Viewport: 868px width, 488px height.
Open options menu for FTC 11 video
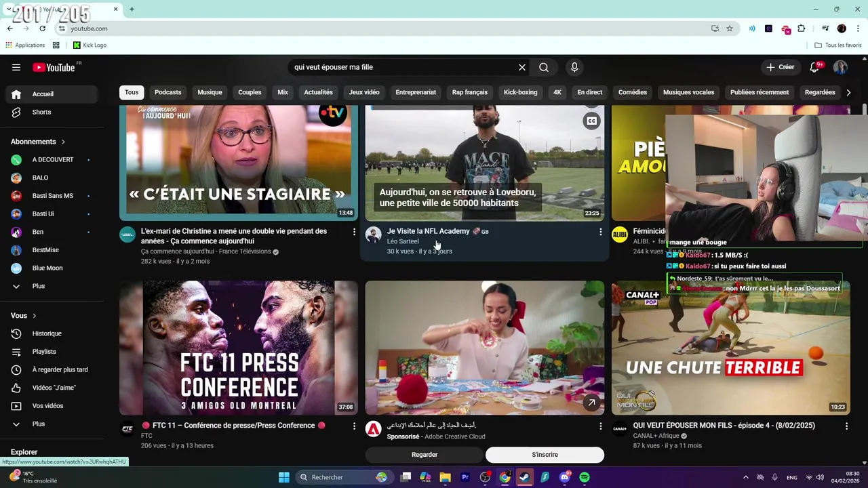pyautogui.click(x=354, y=426)
